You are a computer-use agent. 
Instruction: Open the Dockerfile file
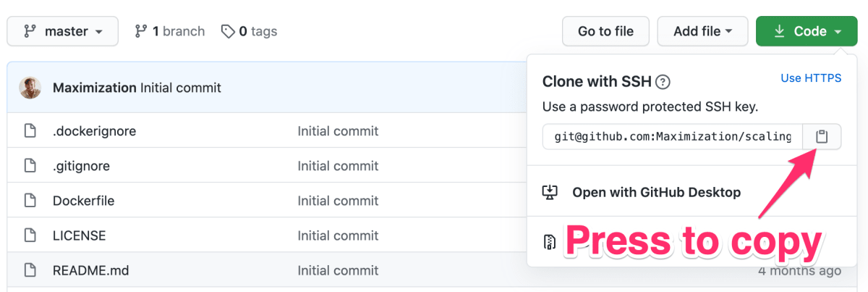[83, 201]
